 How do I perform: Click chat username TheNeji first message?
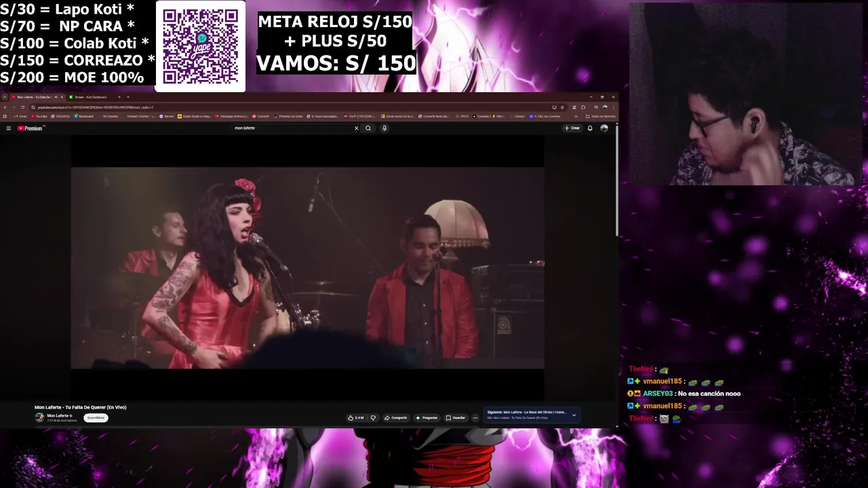coord(641,369)
